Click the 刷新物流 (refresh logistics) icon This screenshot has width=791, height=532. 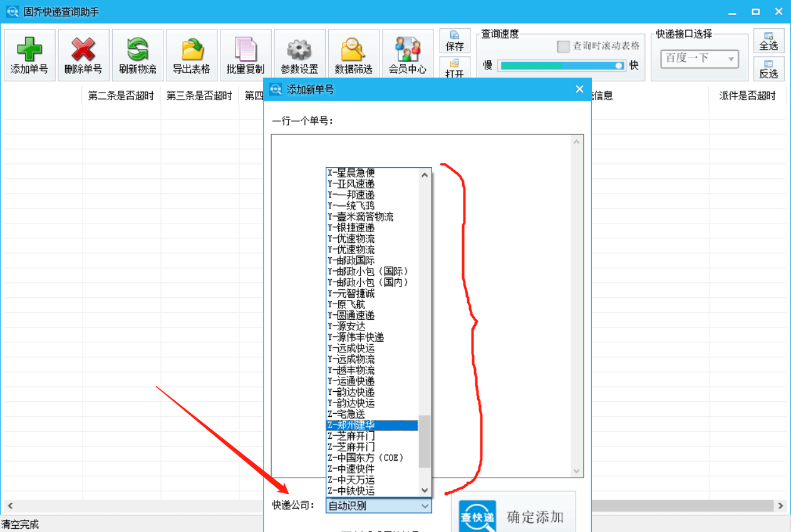137,54
